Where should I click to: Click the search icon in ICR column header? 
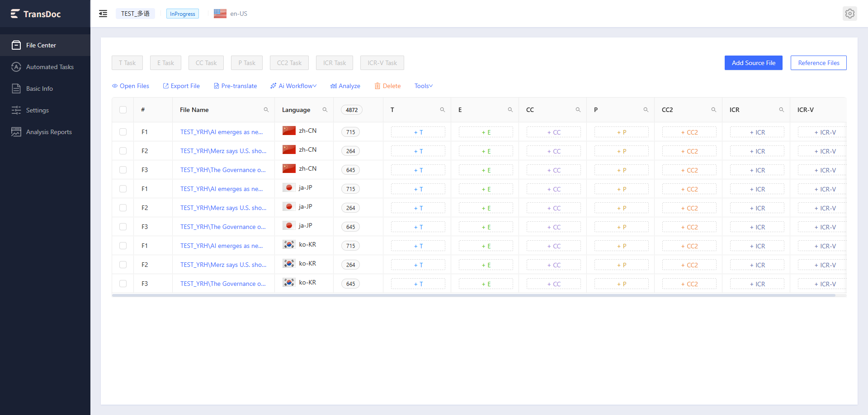click(782, 110)
